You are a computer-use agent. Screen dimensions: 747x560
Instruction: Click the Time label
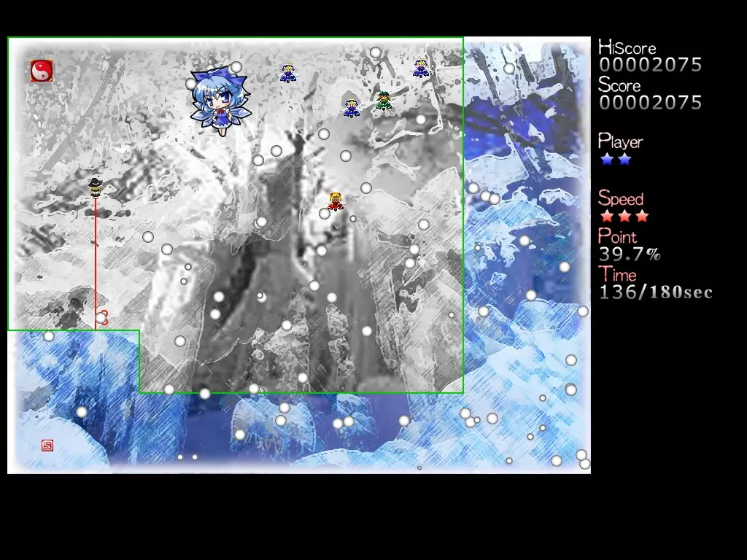tap(617, 275)
